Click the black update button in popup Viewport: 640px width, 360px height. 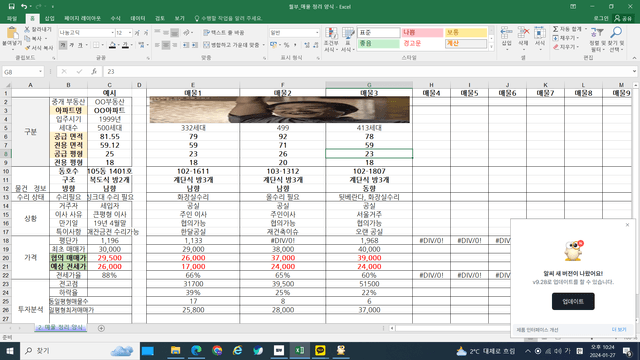pyautogui.click(x=573, y=301)
